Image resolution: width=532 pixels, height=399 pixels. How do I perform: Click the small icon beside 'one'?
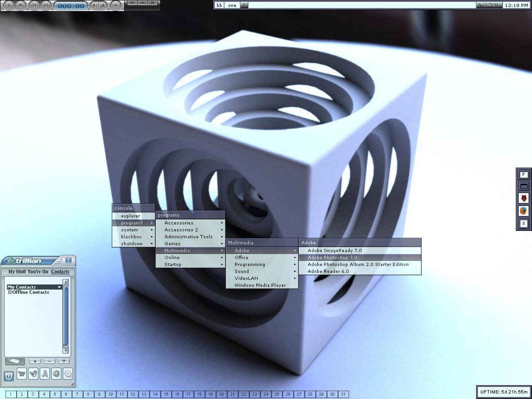pyautogui.click(x=244, y=5)
